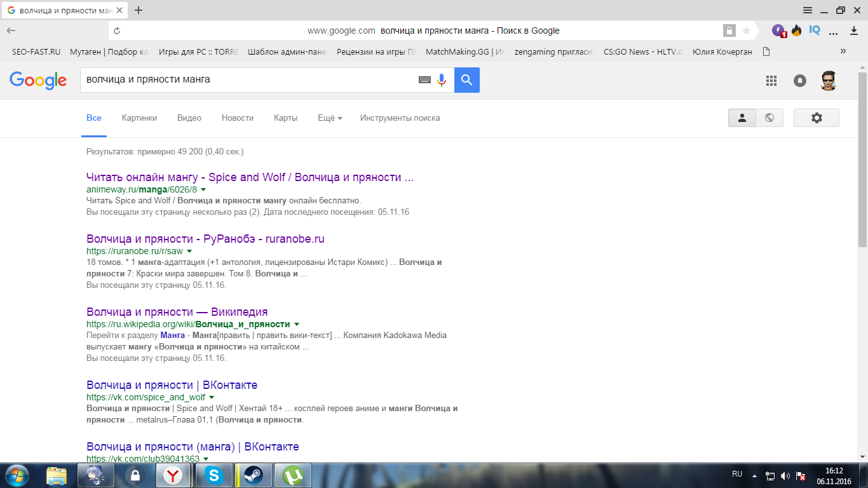This screenshot has width=868, height=488.
Task: Jump to the Манга section link
Action: click(x=173, y=335)
